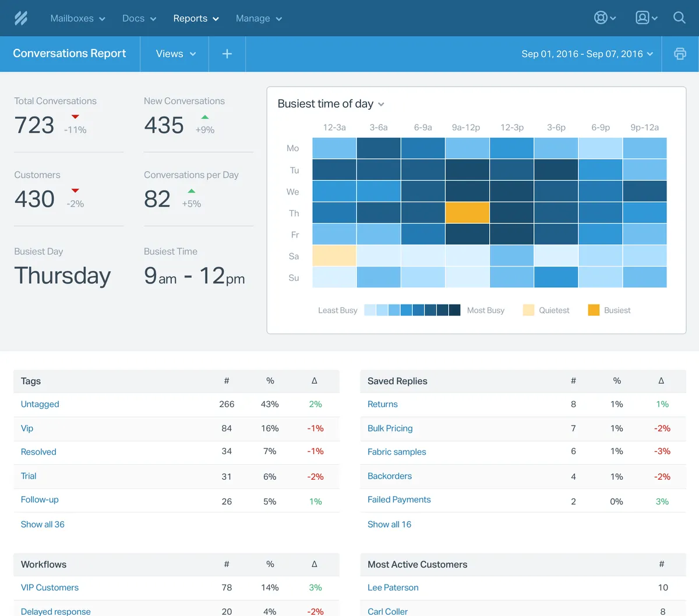Open the Mailboxes menu
This screenshot has width=699, height=616.
(x=77, y=18)
